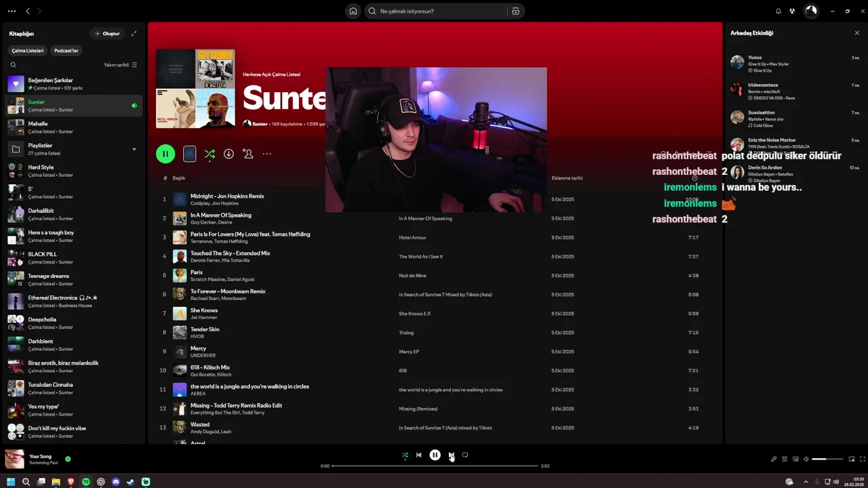Open The World As I See It album

point(420,256)
